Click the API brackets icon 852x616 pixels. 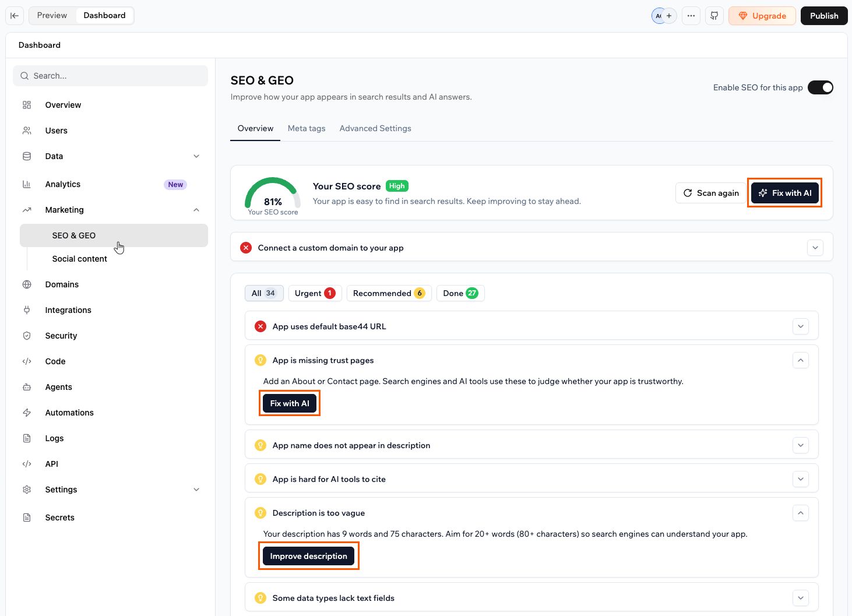click(27, 464)
